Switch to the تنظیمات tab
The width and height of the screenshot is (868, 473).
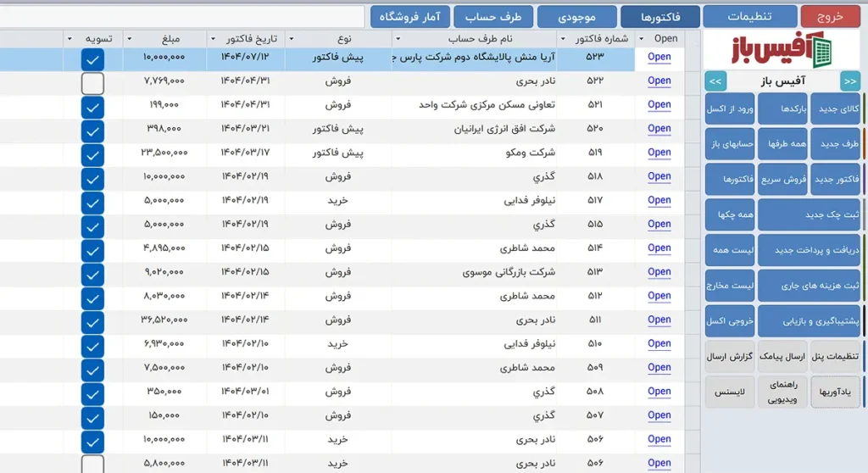pos(749,17)
